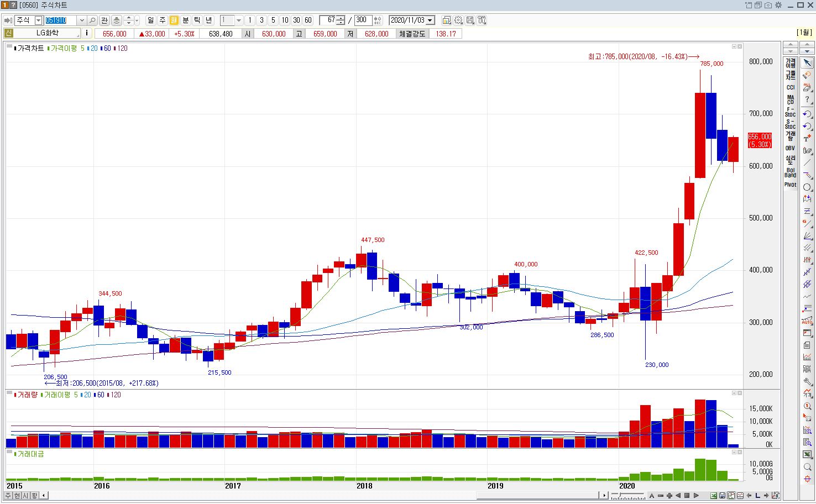Click the up/down stepper next to 관 button

(x=129, y=20)
